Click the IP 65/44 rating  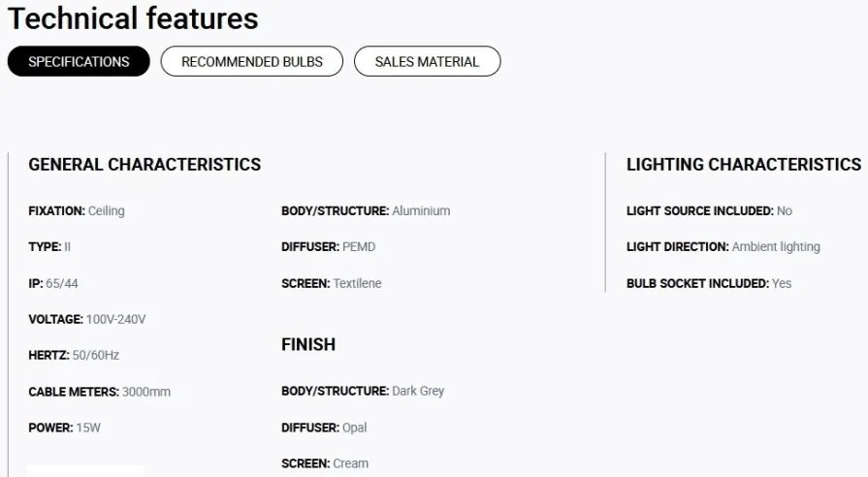pos(53,283)
